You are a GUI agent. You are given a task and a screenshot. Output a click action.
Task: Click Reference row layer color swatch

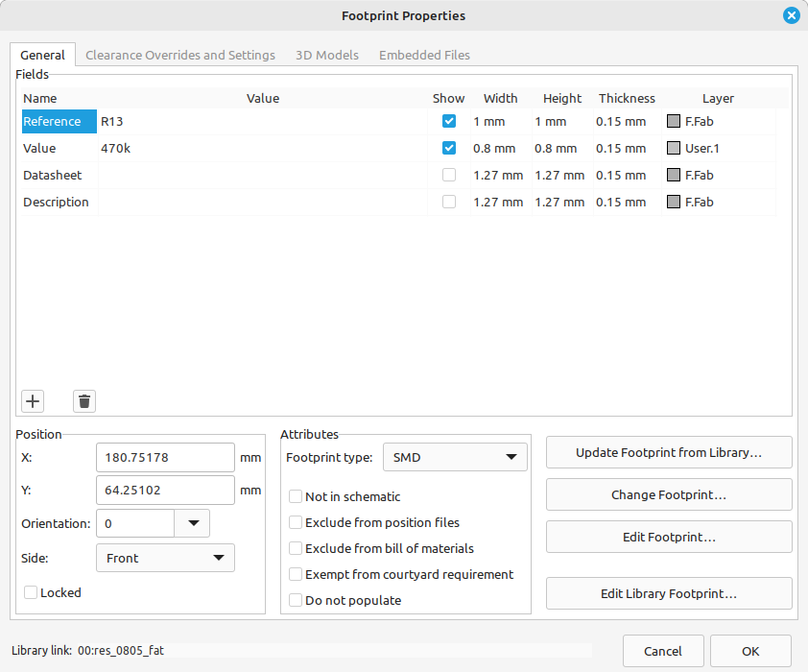click(x=674, y=121)
